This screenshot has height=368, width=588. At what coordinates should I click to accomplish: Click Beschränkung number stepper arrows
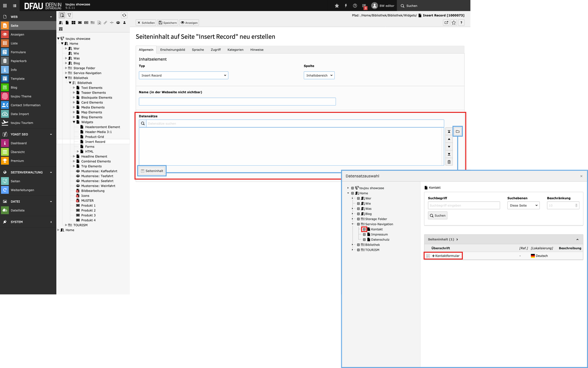pos(576,205)
